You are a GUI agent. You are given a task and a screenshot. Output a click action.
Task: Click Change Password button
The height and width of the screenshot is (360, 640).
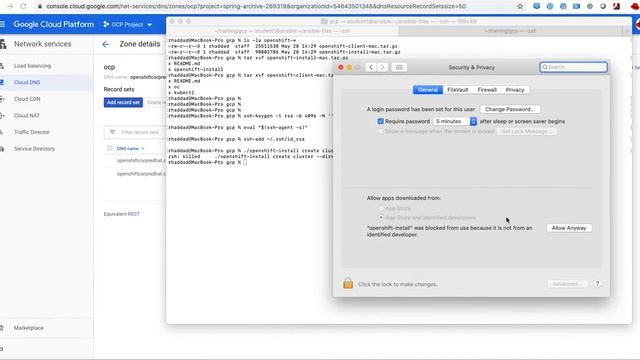click(510, 109)
